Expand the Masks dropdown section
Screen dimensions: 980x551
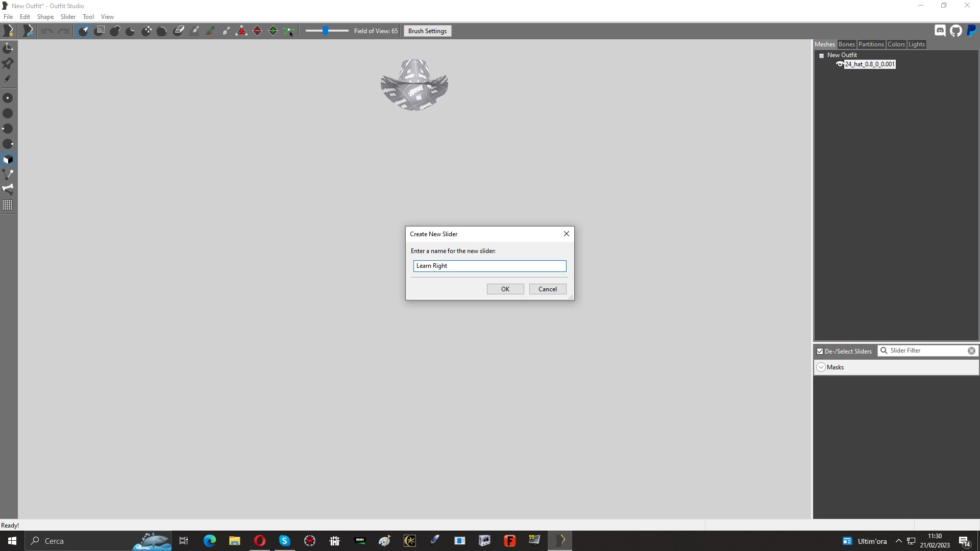[821, 367]
